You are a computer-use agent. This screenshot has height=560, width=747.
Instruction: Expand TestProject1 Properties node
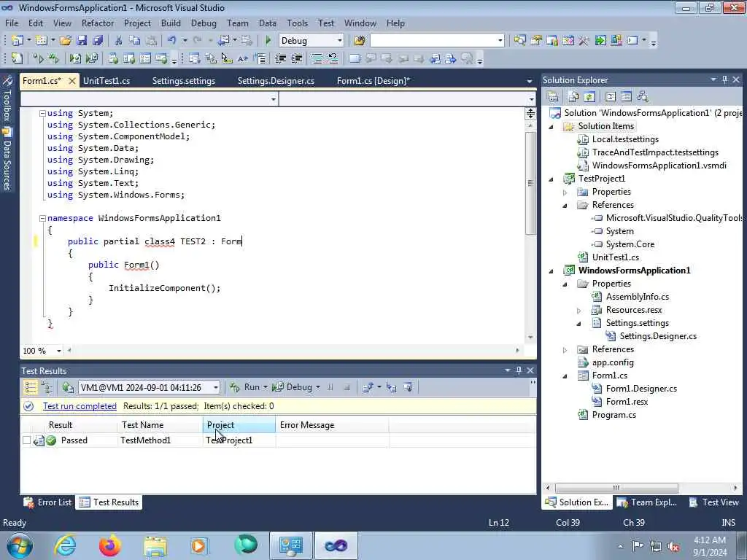coord(565,192)
